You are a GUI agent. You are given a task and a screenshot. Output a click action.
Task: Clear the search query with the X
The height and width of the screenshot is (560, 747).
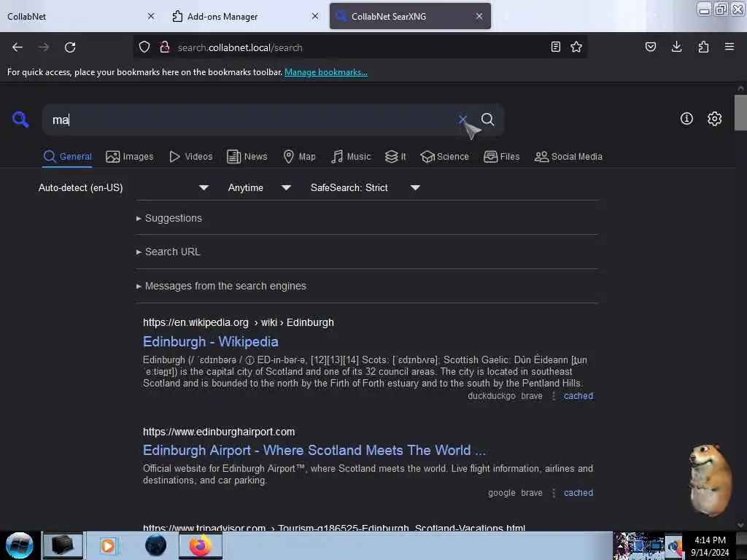462,119
